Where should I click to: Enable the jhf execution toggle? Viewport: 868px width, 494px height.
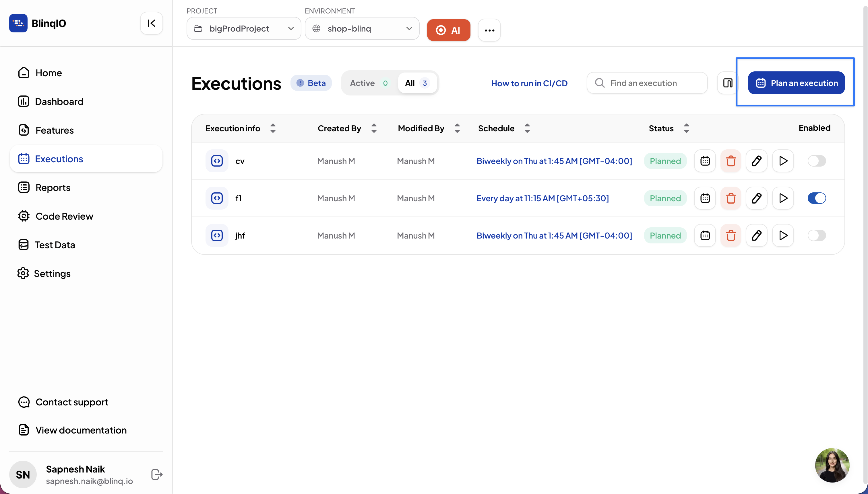point(816,235)
